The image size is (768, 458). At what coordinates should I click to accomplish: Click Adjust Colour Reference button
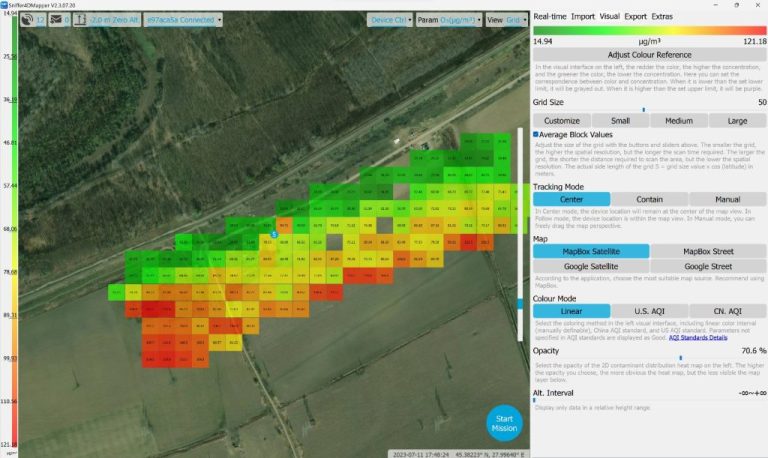pyautogui.click(x=649, y=54)
